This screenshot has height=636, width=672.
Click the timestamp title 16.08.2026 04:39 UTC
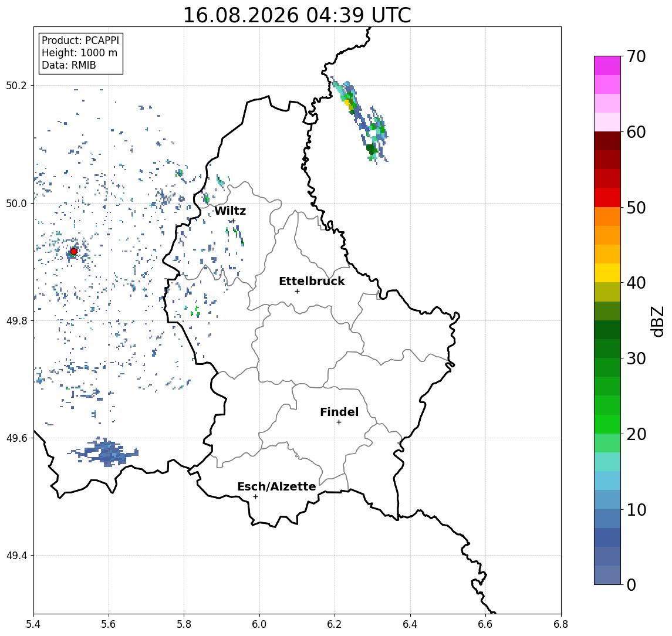coord(297,15)
